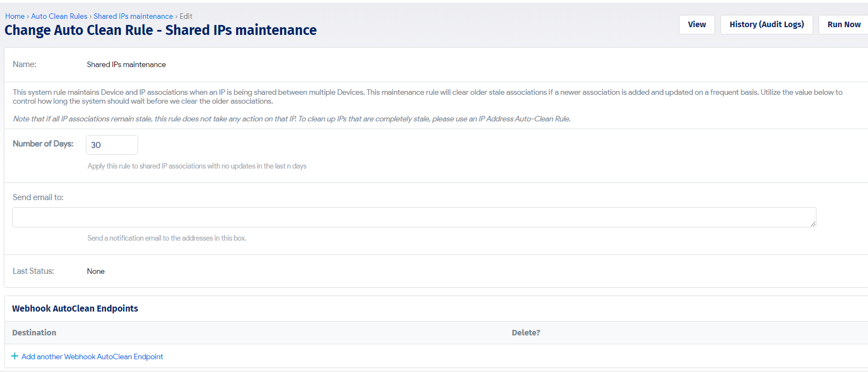Click the Webhook AutoClean Endpoints heading
The image size is (868, 372).
[x=75, y=308]
